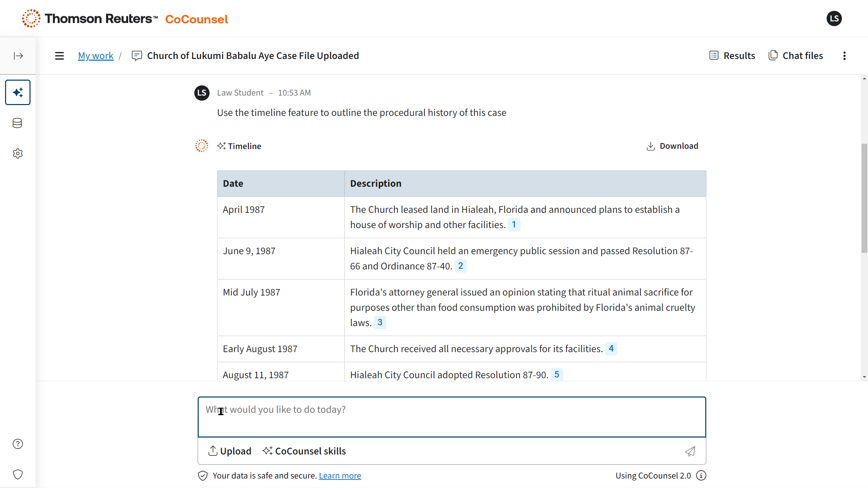The width and height of the screenshot is (868, 488).
Task: Open the Results panel
Action: point(732,56)
